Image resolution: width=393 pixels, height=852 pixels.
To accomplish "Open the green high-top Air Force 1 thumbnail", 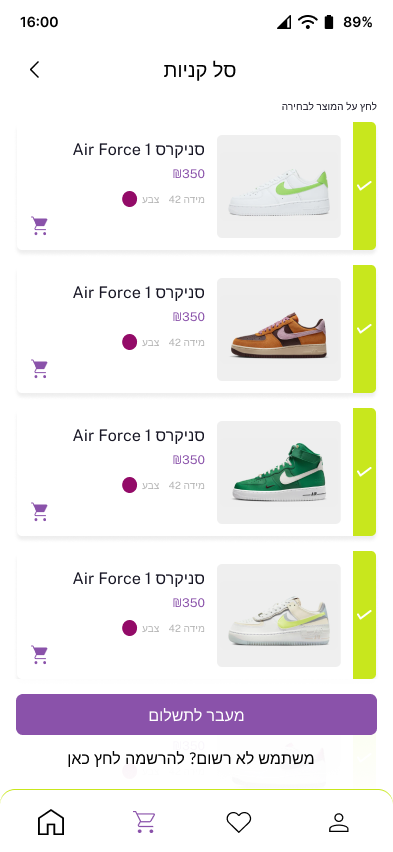I will point(279,472).
